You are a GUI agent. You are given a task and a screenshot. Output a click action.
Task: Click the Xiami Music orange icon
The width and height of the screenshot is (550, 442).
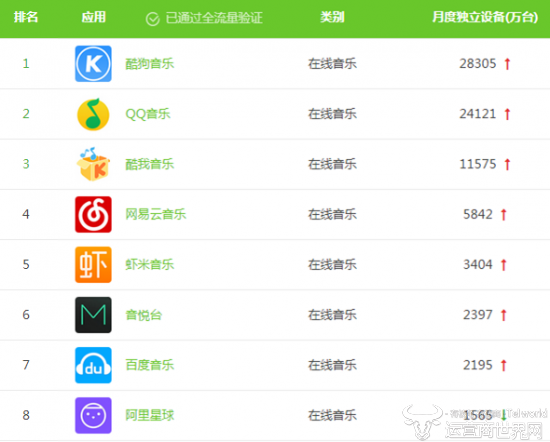click(93, 265)
